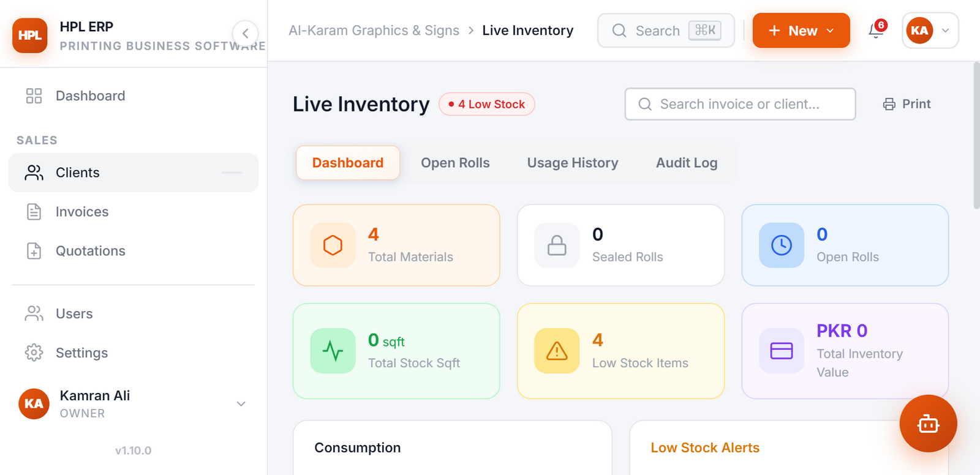
Task: Collapse the sidebar with the chevron button
Action: point(245,34)
